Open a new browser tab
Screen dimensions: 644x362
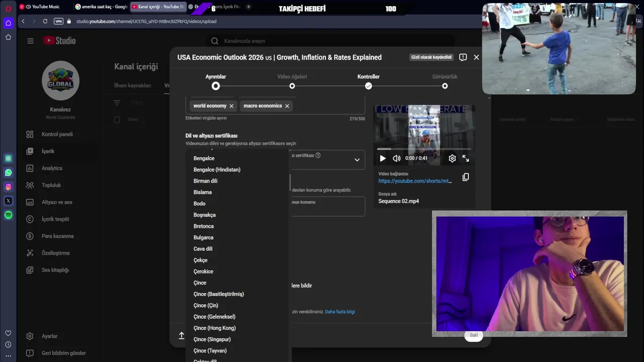[249, 7]
